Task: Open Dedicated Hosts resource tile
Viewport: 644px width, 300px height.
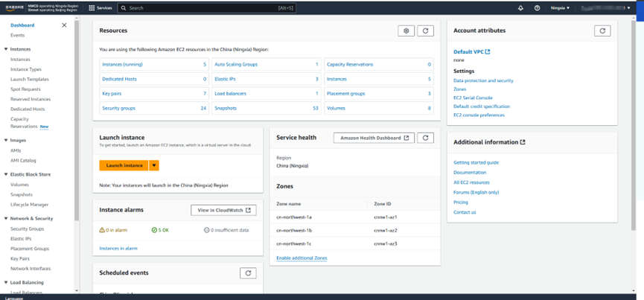Action: point(154,79)
